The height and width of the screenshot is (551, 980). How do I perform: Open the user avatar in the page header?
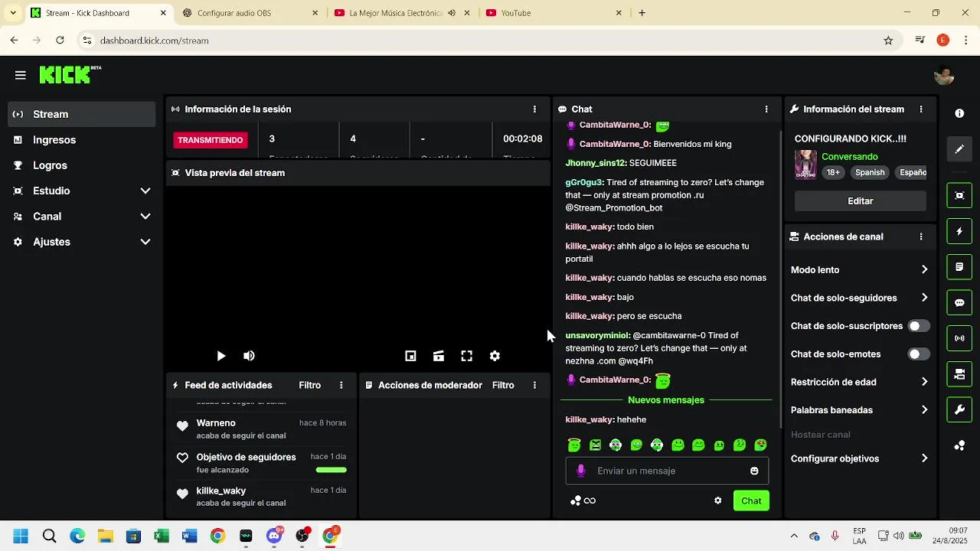944,75
